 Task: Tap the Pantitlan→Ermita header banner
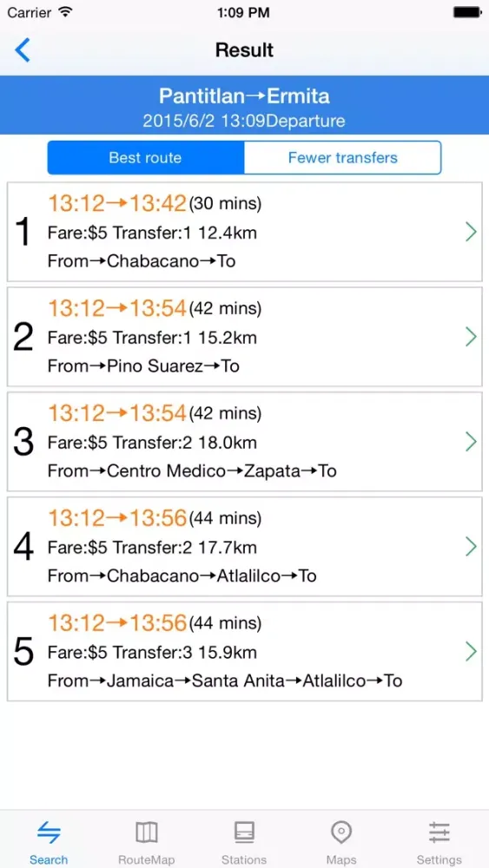pyautogui.click(x=244, y=105)
